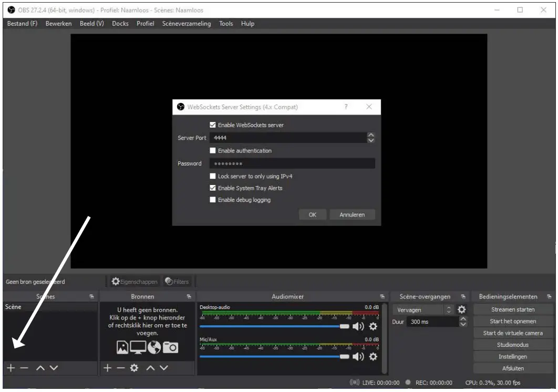Click Annuleren in WebSockets dialog
Viewport: 558px width, 392px height.
tap(352, 215)
